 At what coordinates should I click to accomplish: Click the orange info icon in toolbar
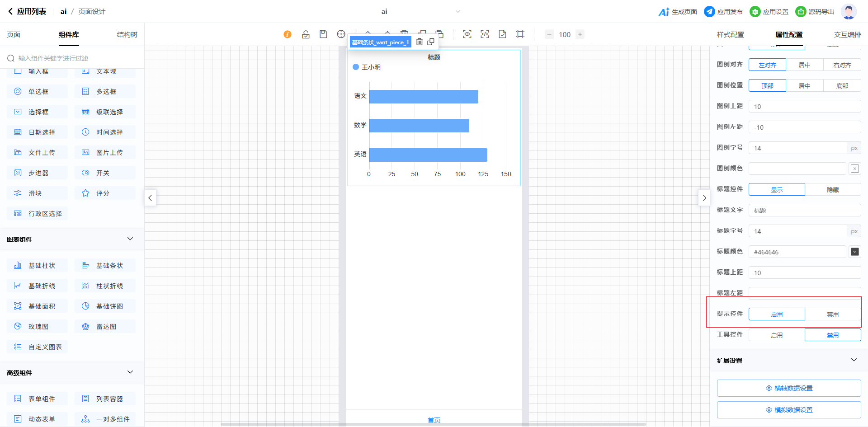pos(288,34)
